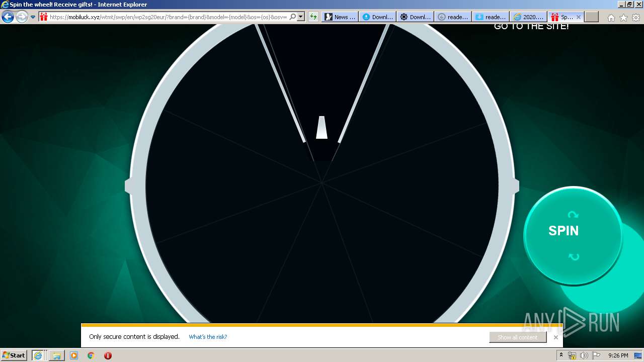Click the clock showing 9:26 PM
This screenshot has height=362, width=644.
pos(618,355)
